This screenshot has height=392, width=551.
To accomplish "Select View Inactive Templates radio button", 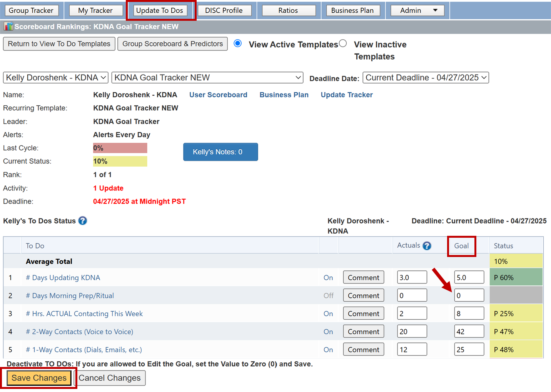I will pyautogui.click(x=343, y=43).
